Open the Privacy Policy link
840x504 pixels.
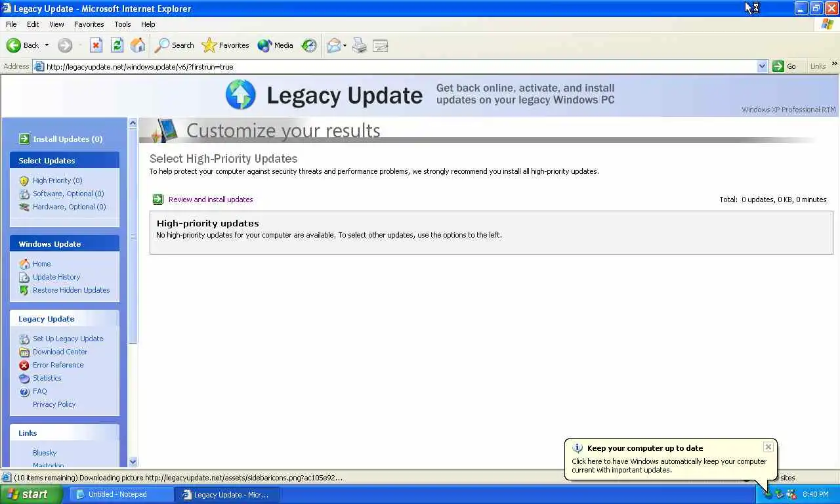click(54, 404)
